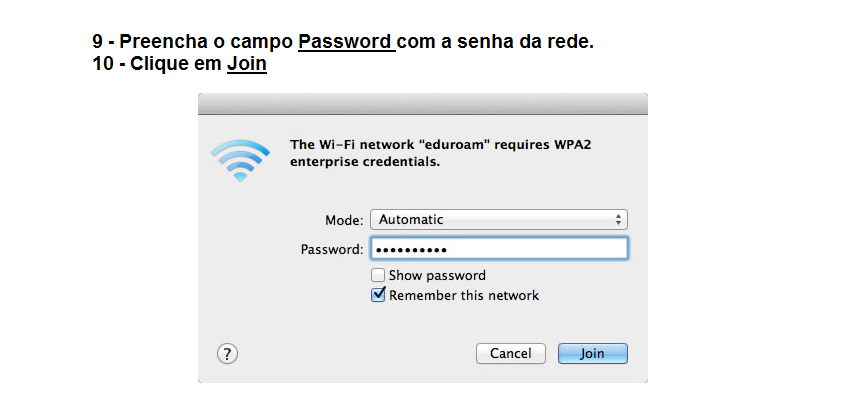Click the dialog's gray title bar
Screen dimensions: 844x418
[x=423, y=104]
